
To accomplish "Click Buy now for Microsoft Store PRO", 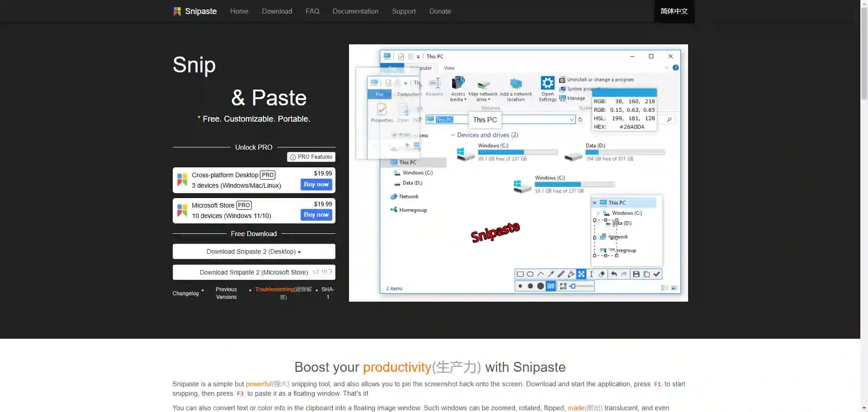I will (316, 215).
